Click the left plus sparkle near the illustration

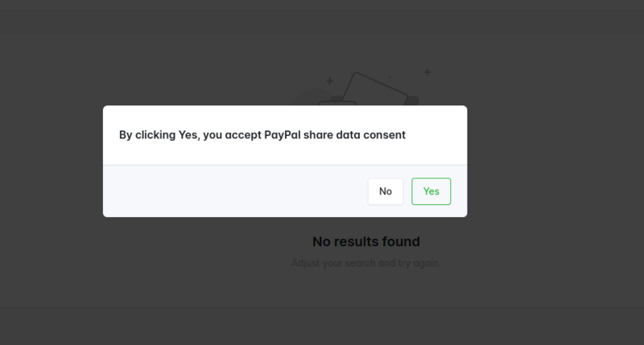pos(329,81)
